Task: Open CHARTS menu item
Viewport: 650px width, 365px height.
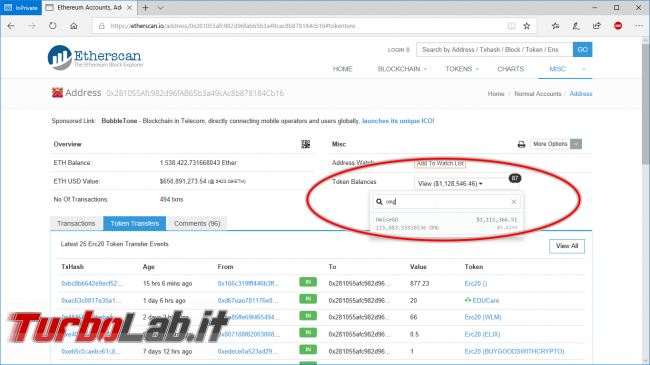Action: click(x=510, y=69)
